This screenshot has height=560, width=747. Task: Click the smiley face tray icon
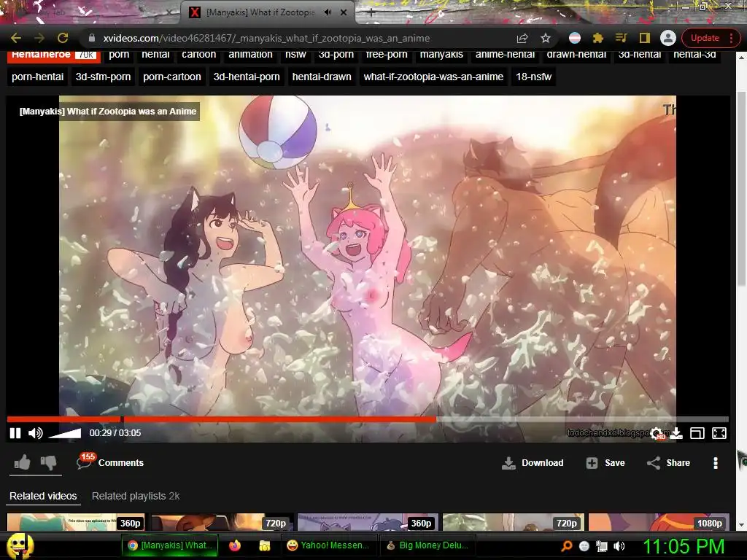point(584,546)
